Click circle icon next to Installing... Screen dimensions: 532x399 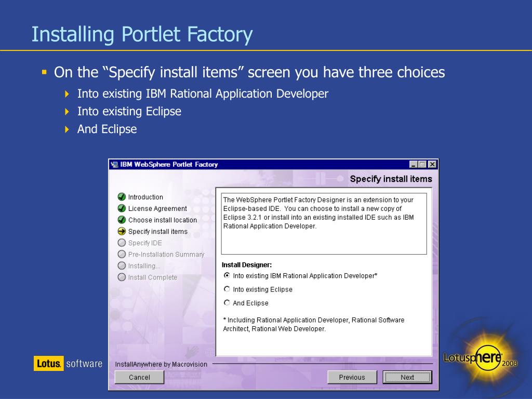[122, 265]
